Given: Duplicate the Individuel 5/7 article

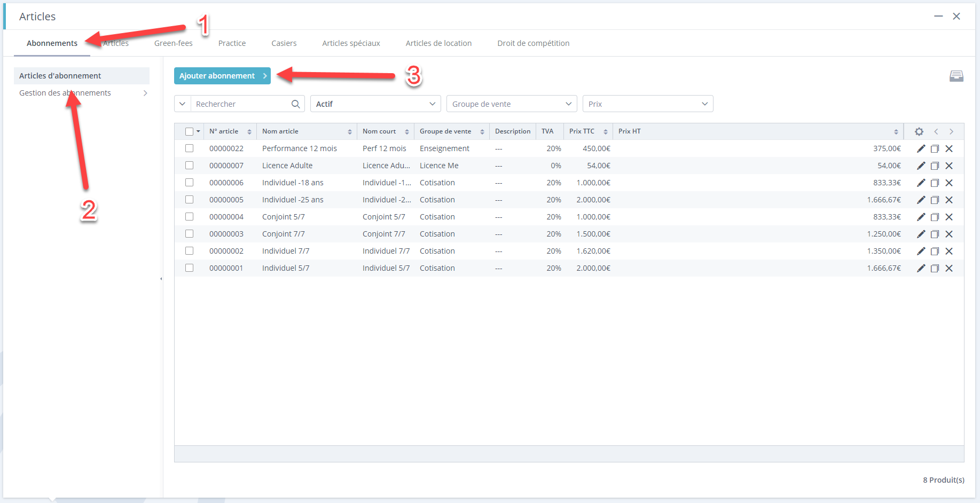Looking at the screenshot, I should coord(935,268).
